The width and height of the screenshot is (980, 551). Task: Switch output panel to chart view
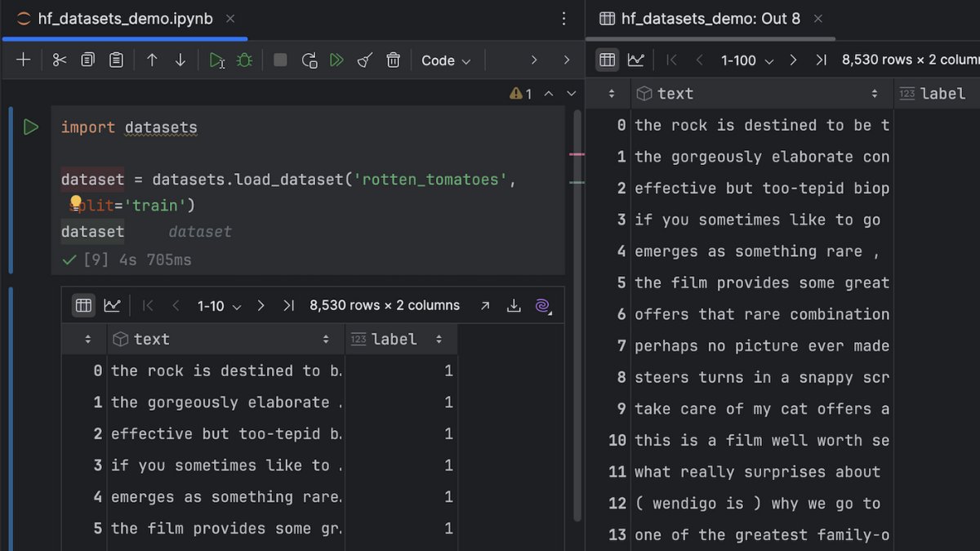coord(636,60)
